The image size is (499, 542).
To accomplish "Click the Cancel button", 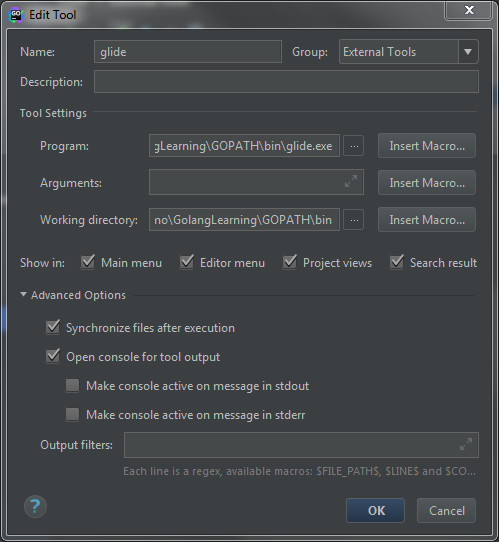I will coord(446,511).
